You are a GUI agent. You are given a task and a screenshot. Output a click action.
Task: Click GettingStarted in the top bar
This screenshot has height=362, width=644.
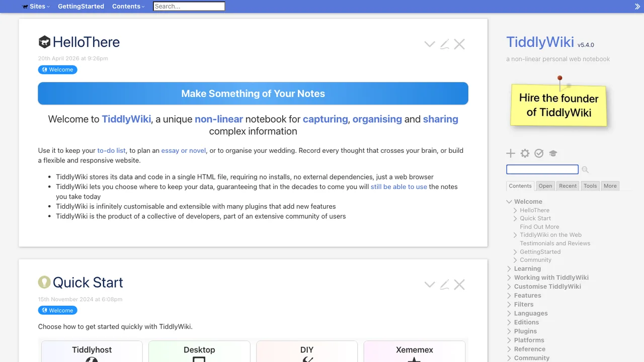tap(81, 7)
